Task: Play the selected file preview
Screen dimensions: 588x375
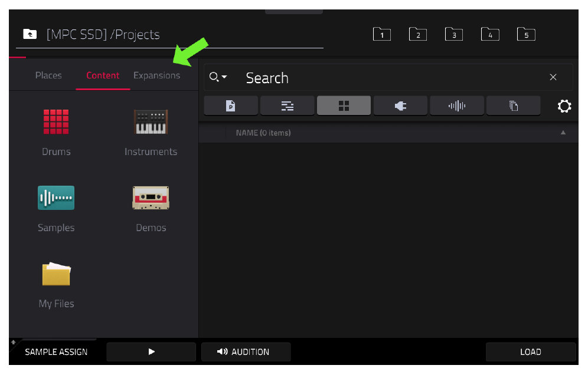Action: click(151, 352)
